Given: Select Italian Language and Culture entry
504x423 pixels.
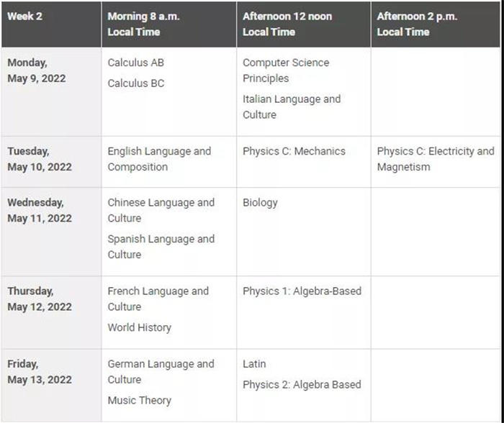Looking at the screenshot, I should [292, 107].
